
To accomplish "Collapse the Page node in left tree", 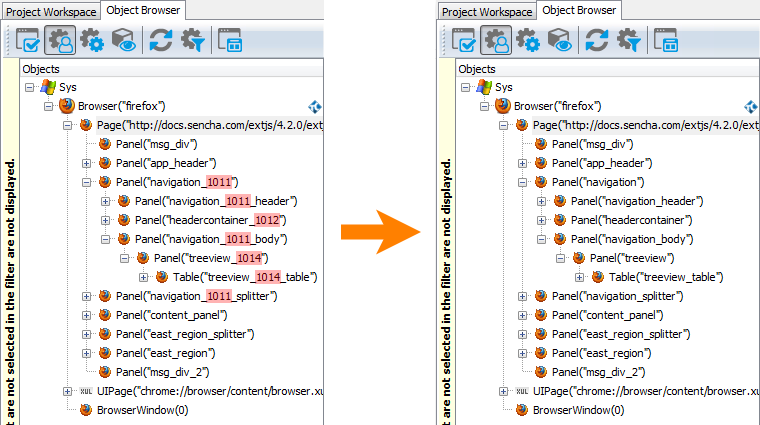I will [x=67, y=126].
